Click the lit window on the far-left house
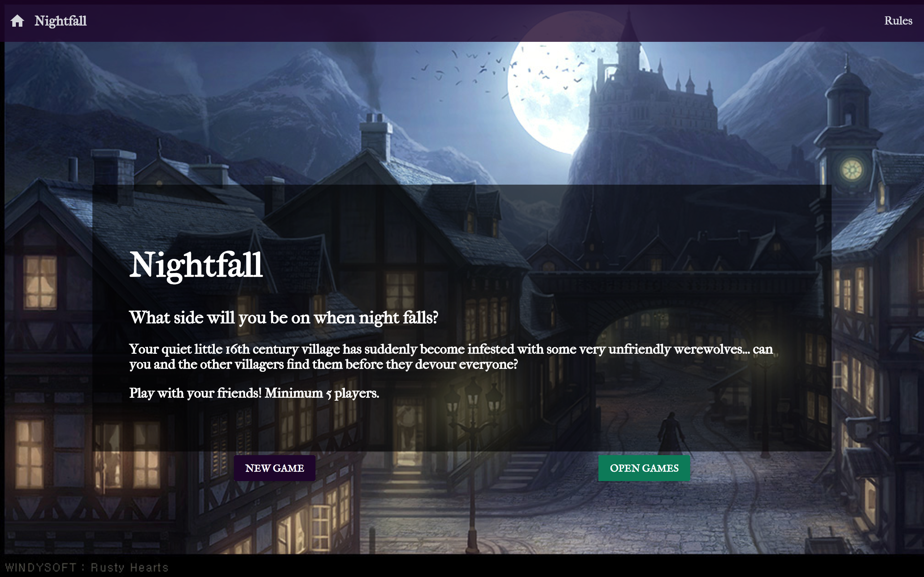 pos(40,282)
